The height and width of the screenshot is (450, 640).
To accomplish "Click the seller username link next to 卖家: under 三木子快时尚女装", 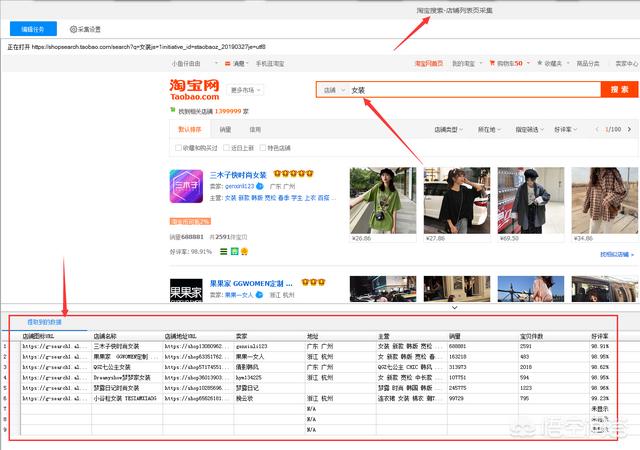I will coord(239,186).
